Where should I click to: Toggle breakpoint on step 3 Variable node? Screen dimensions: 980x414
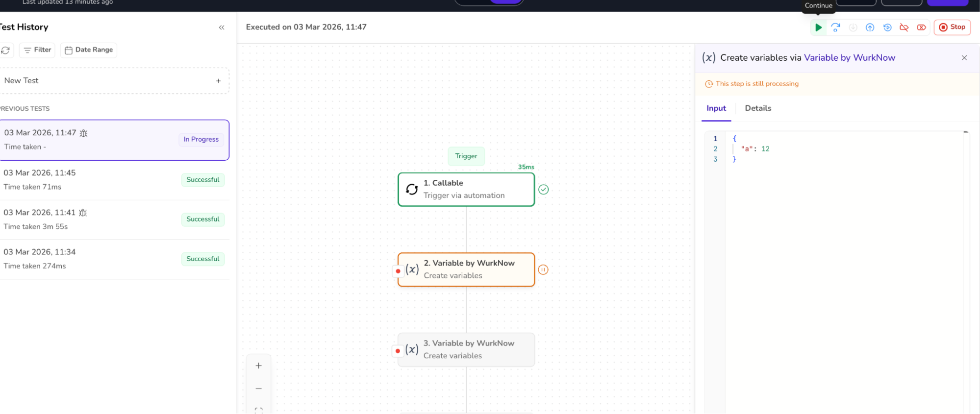[x=398, y=351]
